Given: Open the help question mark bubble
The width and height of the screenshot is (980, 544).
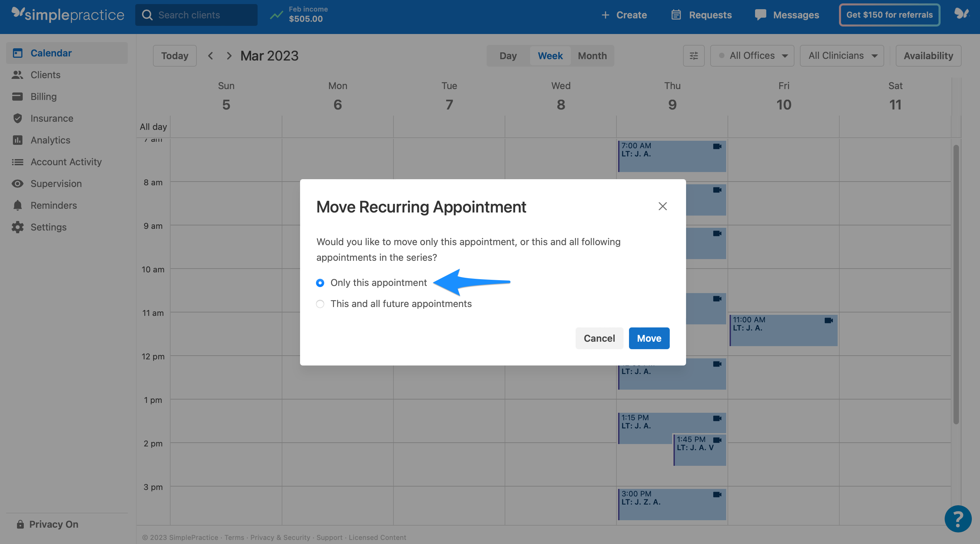Looking at the screenshot, I should coord(958,519).
